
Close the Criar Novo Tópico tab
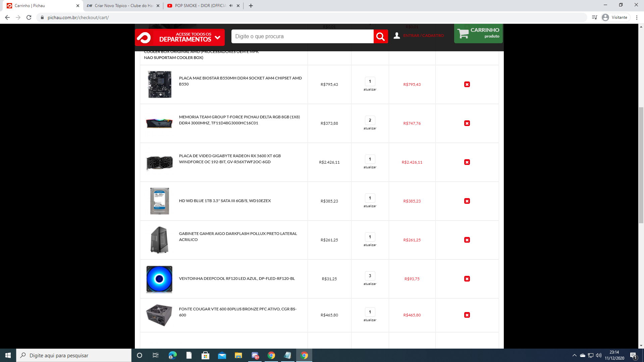point(158,6)
